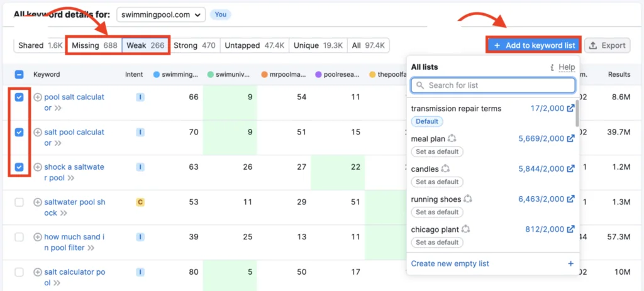Set candles as default list
The width and height of the screenshot is (644, 291).
click(x=438, y=182)
